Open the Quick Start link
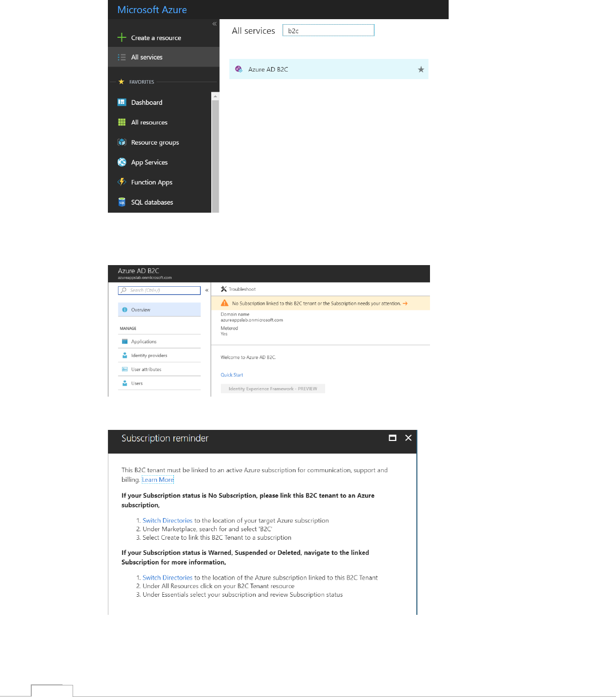Viewport: 616px width, 697px height. click(x=232, y=374)
